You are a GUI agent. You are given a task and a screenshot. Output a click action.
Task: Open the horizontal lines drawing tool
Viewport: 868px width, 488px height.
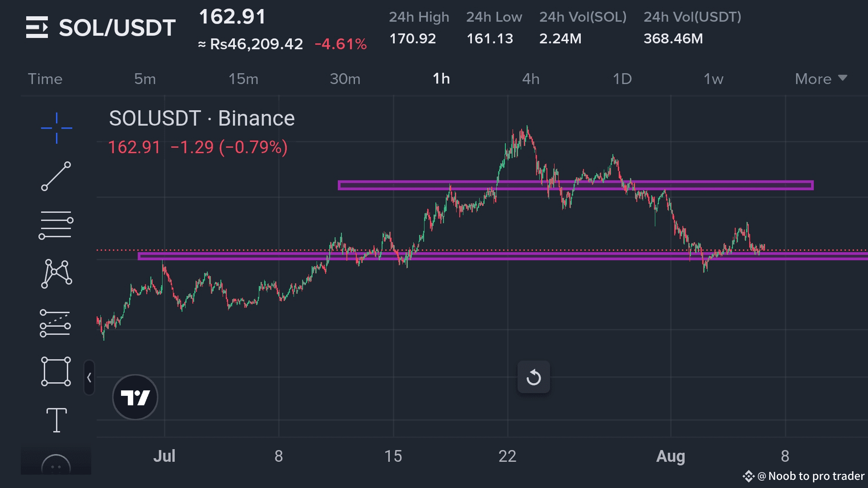pos(56,225)
